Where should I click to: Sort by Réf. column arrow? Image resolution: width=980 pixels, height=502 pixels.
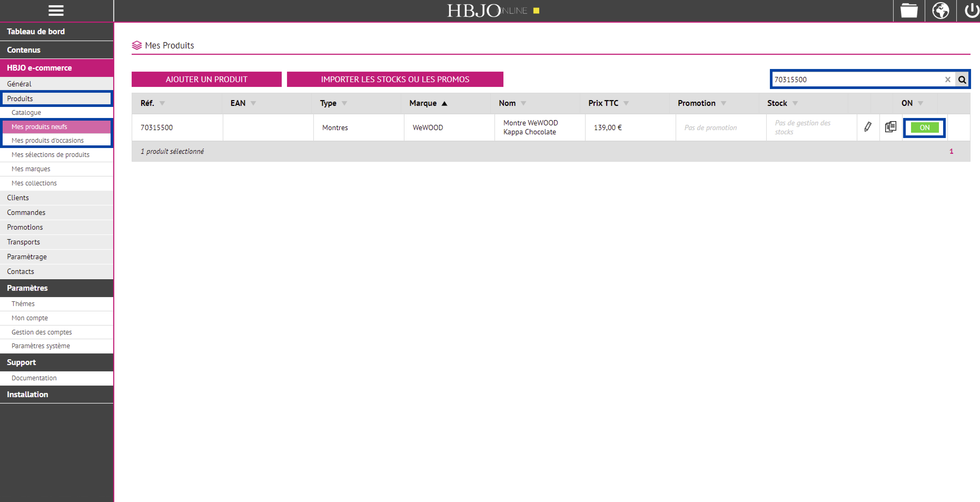click(162, 104)
